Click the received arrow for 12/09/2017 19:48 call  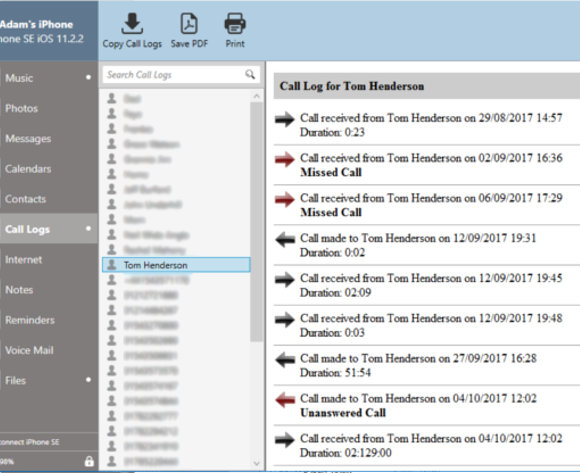click(285, 320)
